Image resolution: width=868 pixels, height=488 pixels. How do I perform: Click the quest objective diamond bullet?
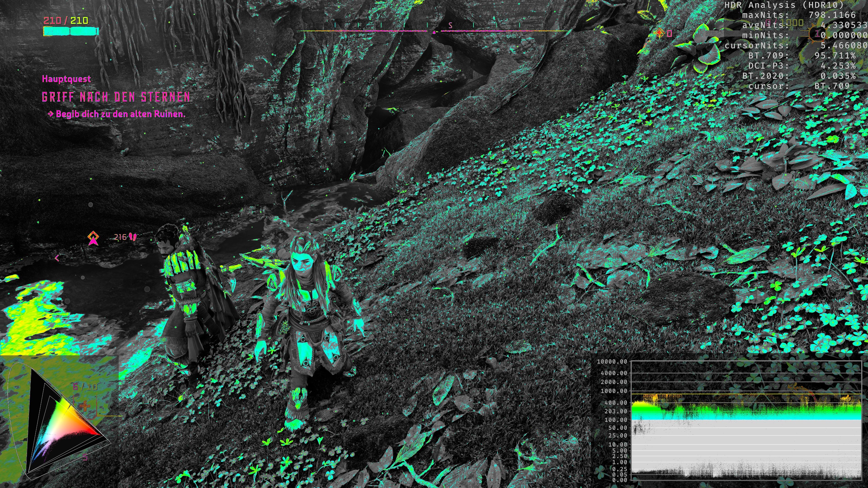click(x=51, y=114)
